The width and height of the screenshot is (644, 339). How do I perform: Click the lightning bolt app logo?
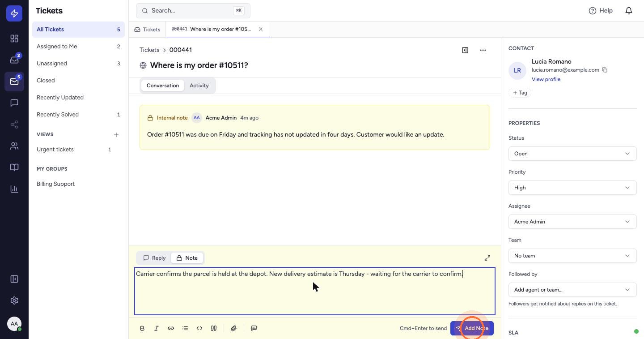click(14, 13)
